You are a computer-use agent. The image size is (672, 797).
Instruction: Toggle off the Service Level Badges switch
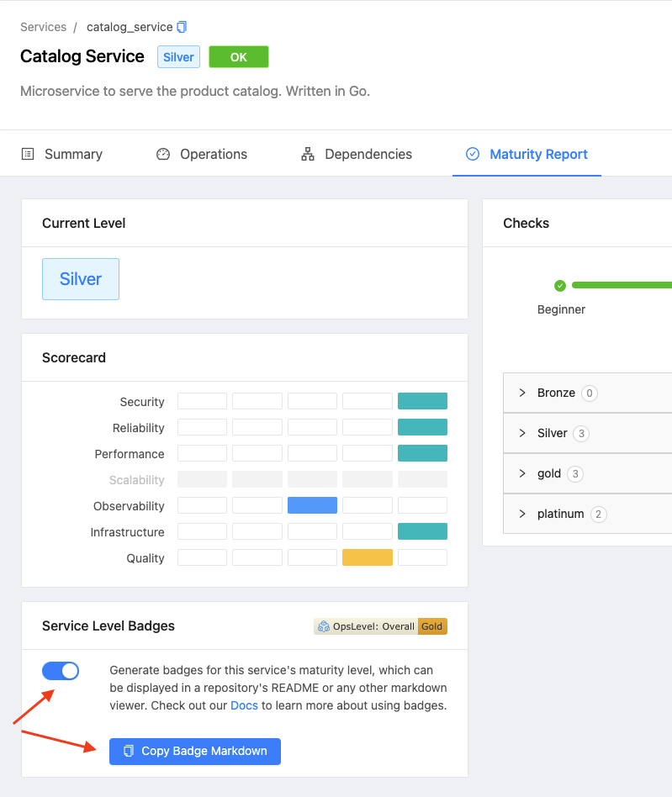point(61,671)
